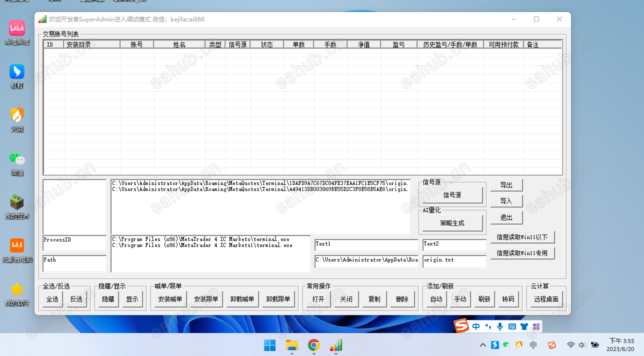This screenshot has width=644, height=356.
Task: Click the taskbar clock showing 3:55
Action: (x=620, y=345)
